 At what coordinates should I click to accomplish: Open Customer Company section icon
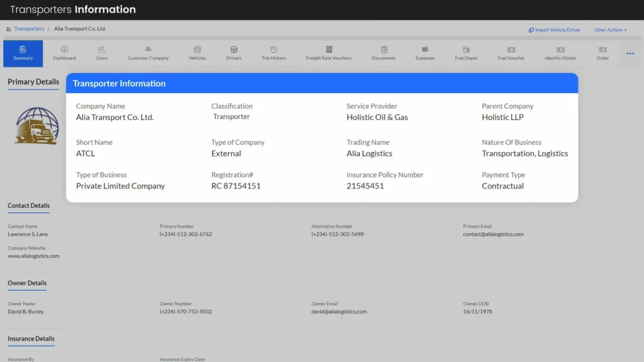[x=148, y=49]
